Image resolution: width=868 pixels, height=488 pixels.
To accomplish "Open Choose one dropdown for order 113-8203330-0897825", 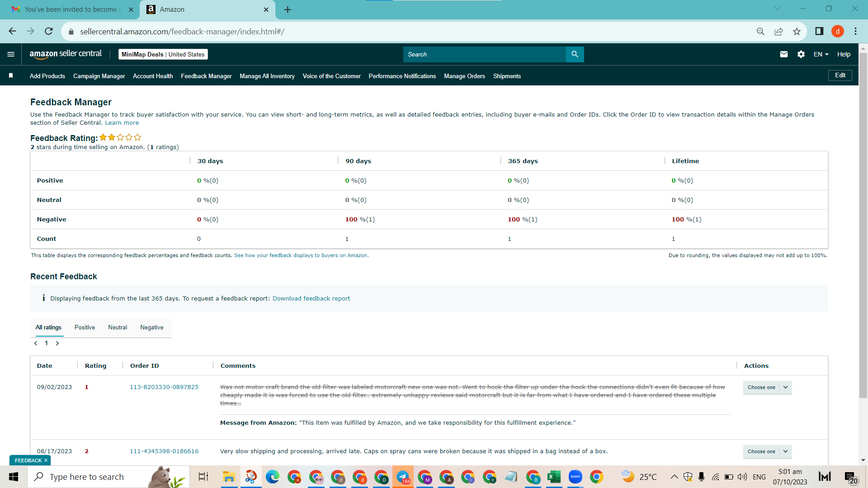I will (x=767, y=387).
